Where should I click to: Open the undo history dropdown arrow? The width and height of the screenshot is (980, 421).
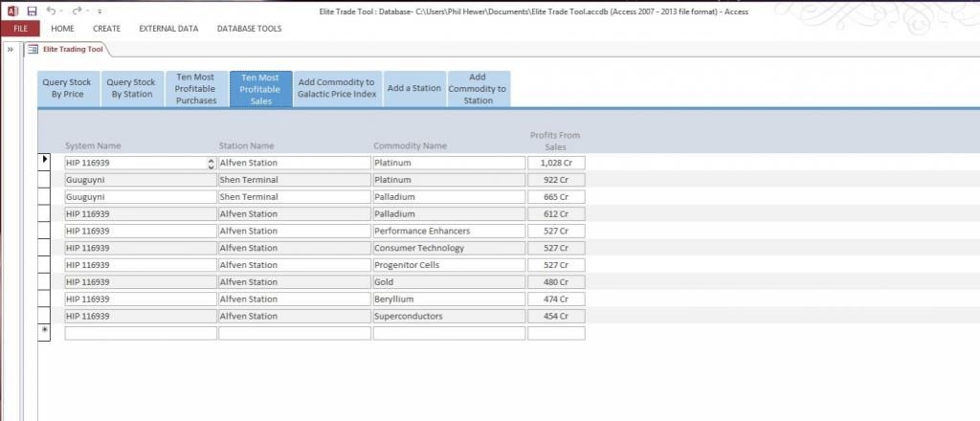61,11
